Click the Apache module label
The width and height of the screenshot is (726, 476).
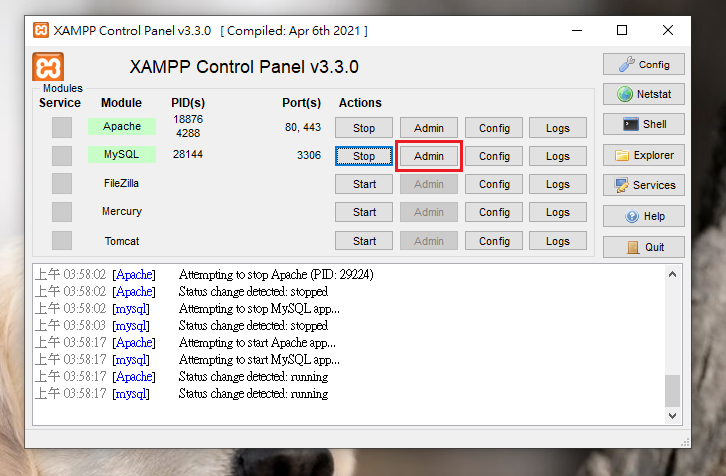point(122,126)
